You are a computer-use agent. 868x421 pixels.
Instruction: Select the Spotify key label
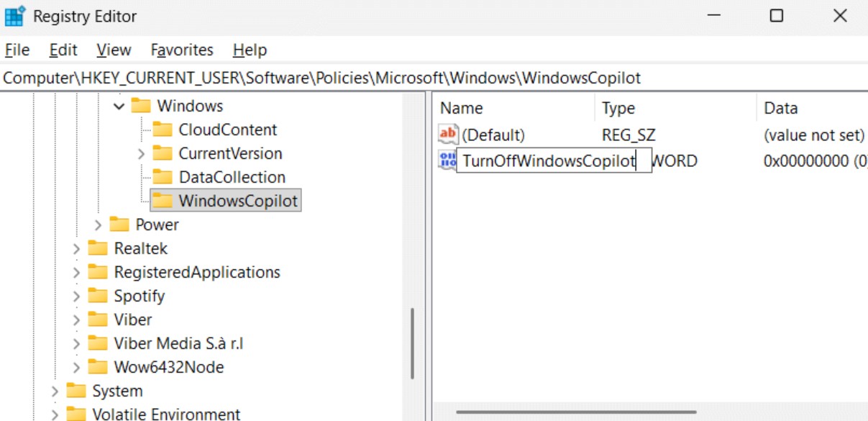tap(139, 296)
